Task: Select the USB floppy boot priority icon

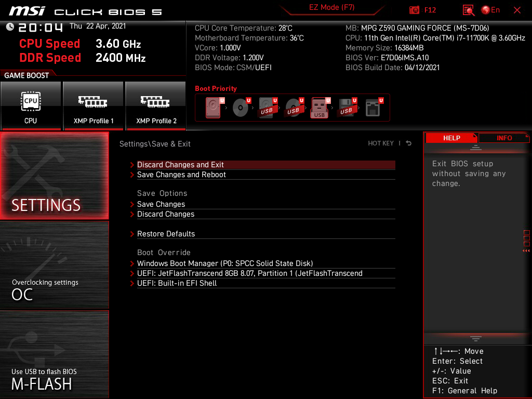Action: [347, 108]
